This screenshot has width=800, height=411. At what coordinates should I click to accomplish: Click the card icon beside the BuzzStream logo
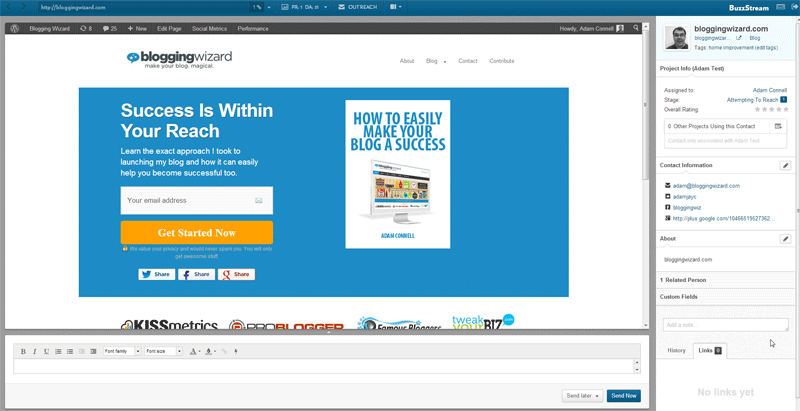pos(780,7)
